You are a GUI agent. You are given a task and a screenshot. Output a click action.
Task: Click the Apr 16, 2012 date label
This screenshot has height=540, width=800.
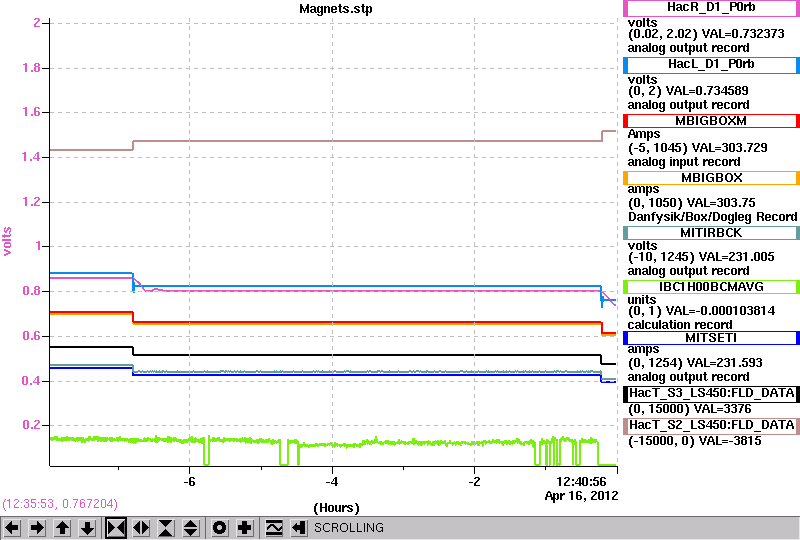581,496
